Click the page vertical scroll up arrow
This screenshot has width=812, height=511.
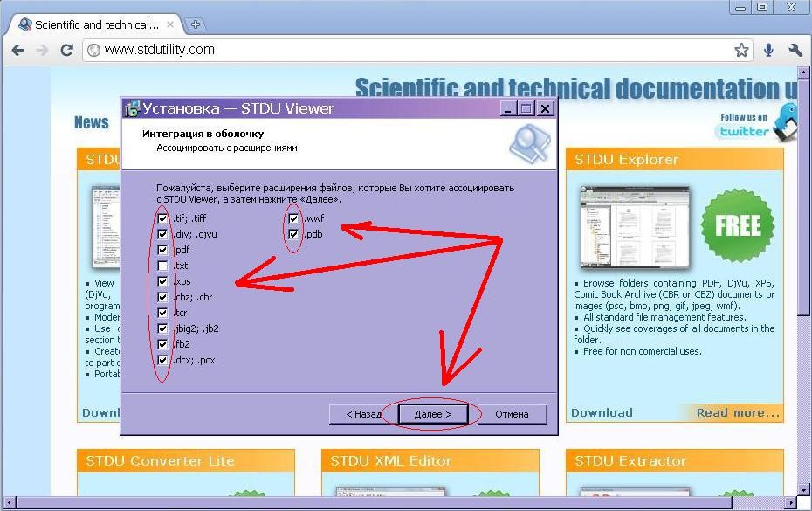(x=804, y=73)
